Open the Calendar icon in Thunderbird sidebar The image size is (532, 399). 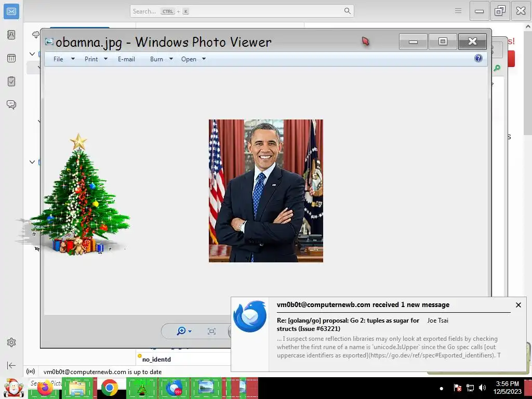coord(11,58)
